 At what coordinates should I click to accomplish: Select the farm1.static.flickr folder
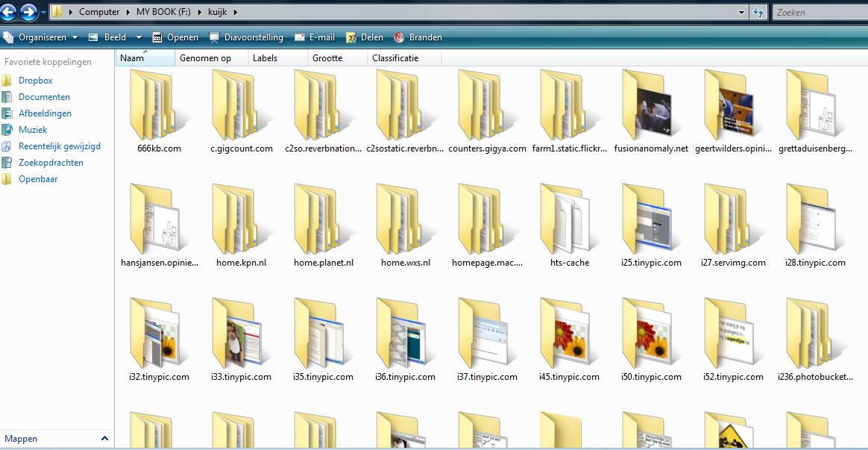coord(569,111)
